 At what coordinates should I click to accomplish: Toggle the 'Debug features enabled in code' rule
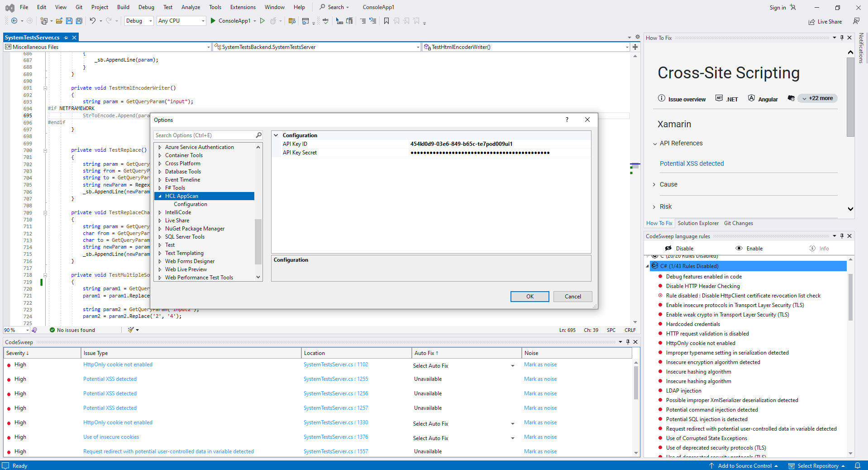pos(660,277)
